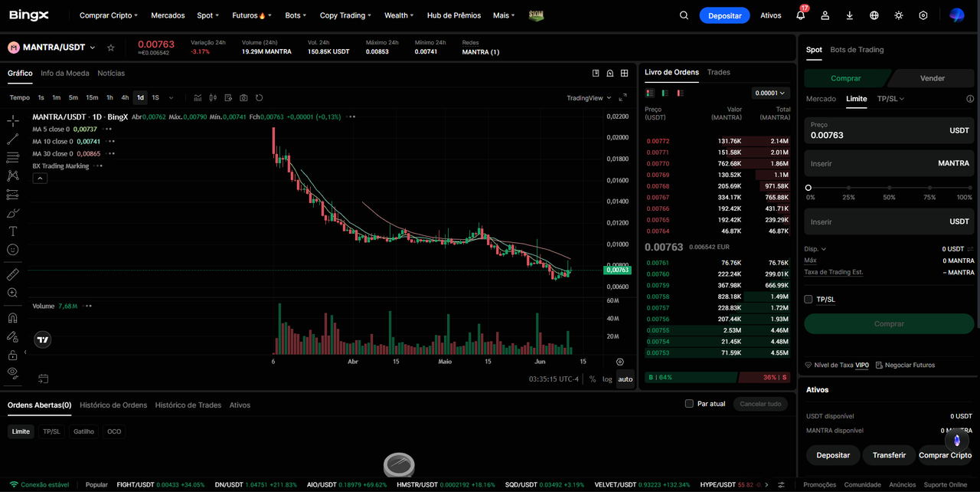Enable the Par atual checkbox
The height and width of the screenshot is (492, 980).
tap(689, 404)
